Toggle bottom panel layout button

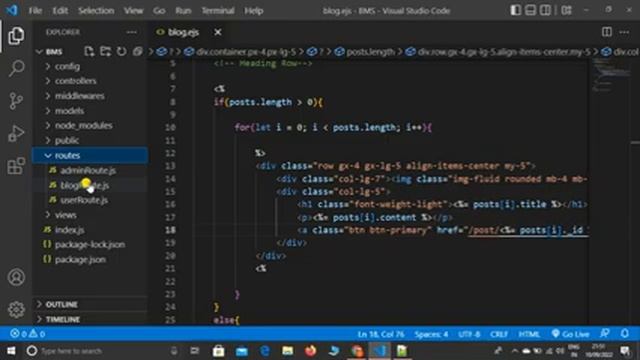(x=530, y=10)
